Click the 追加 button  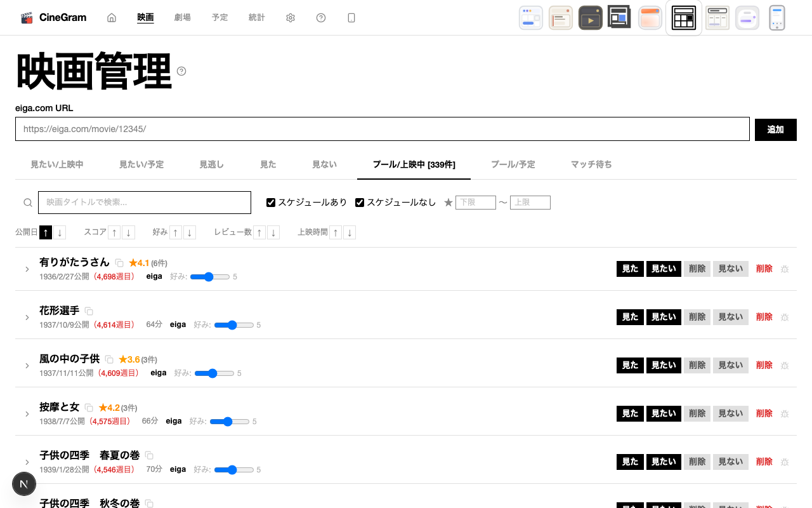pyautogui.click(x=775, y=130)
